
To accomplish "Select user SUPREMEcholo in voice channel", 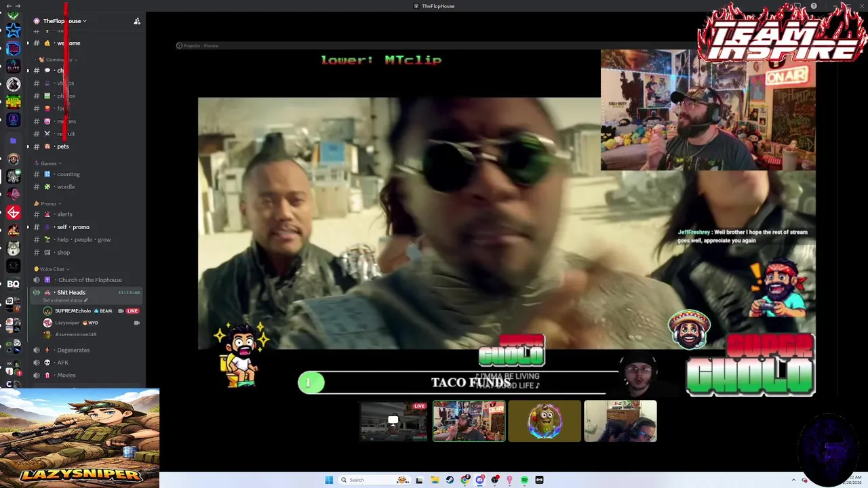I will click(x=73, y=311).
